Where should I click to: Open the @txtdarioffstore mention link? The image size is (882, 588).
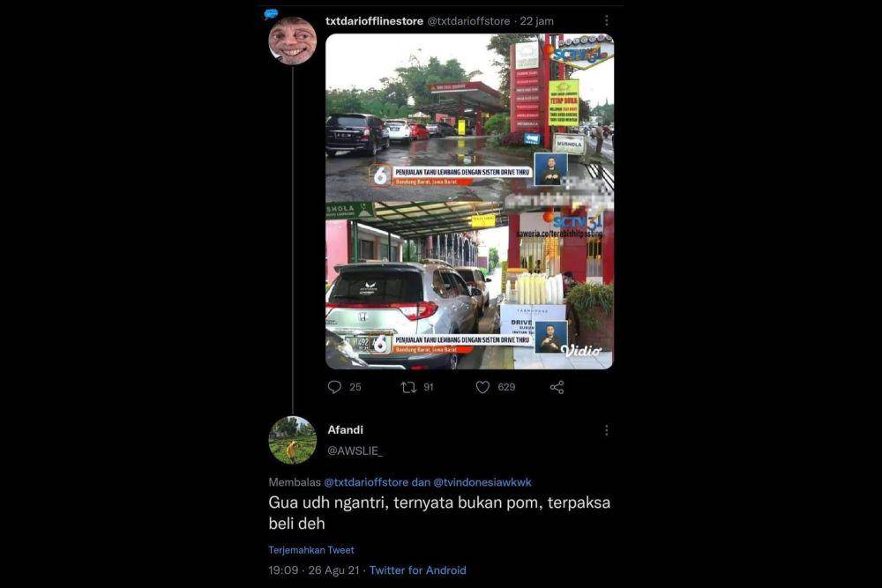click(x=366, y=481)
